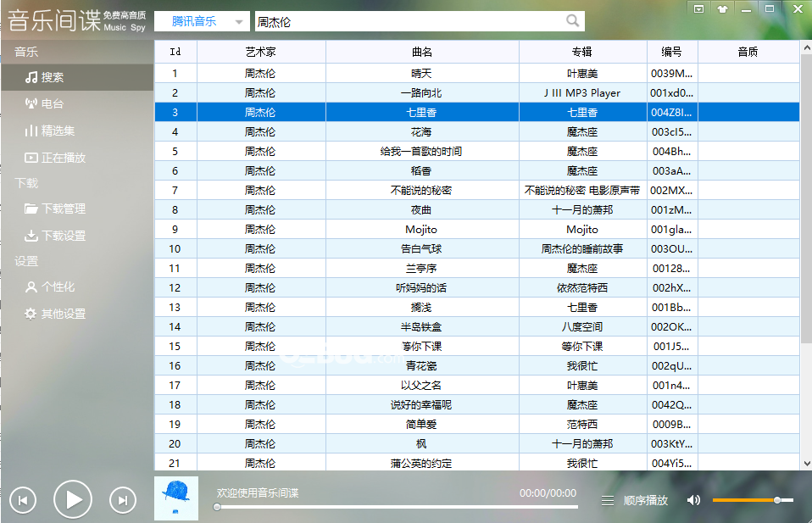
Task: Select song 花海
Action: coord(421,132)
